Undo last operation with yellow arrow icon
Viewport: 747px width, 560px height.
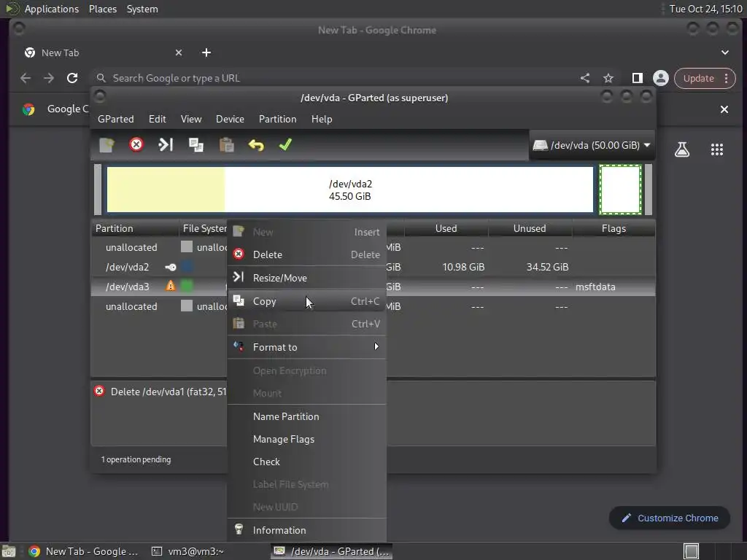point(256,145)
